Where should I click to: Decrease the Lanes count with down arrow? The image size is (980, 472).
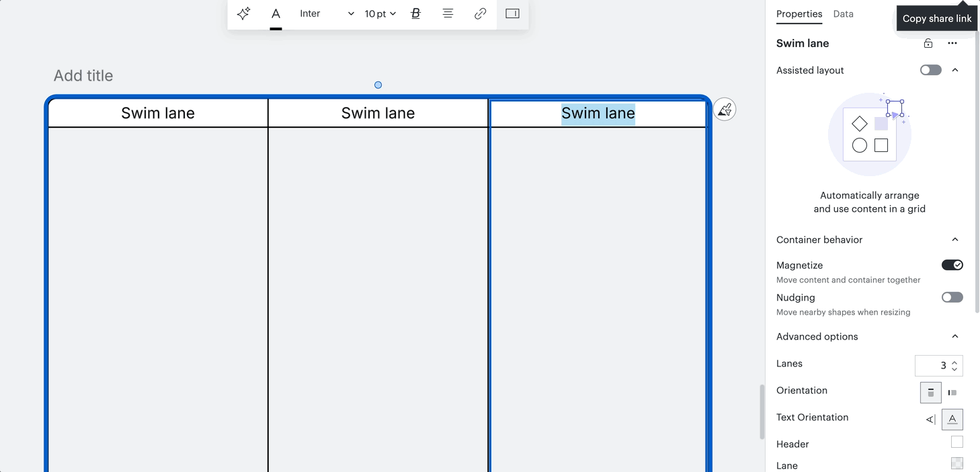[x=954, y=370]
